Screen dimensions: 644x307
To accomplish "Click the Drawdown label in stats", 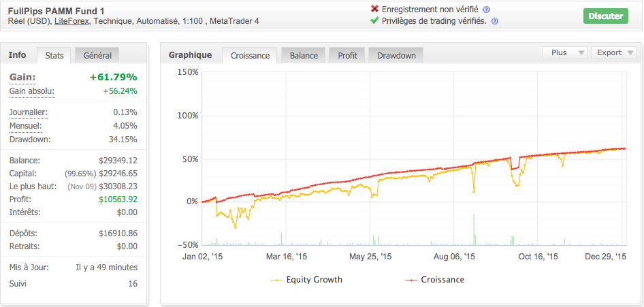I will (29, 140).
